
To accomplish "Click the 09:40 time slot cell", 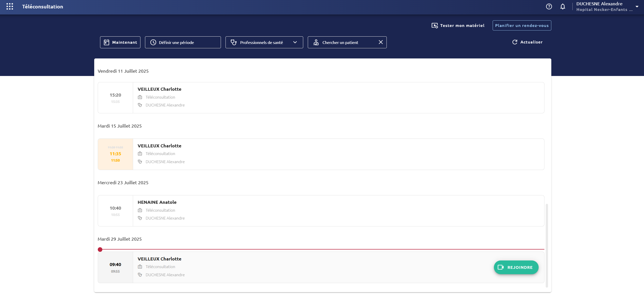I will 115,267.
